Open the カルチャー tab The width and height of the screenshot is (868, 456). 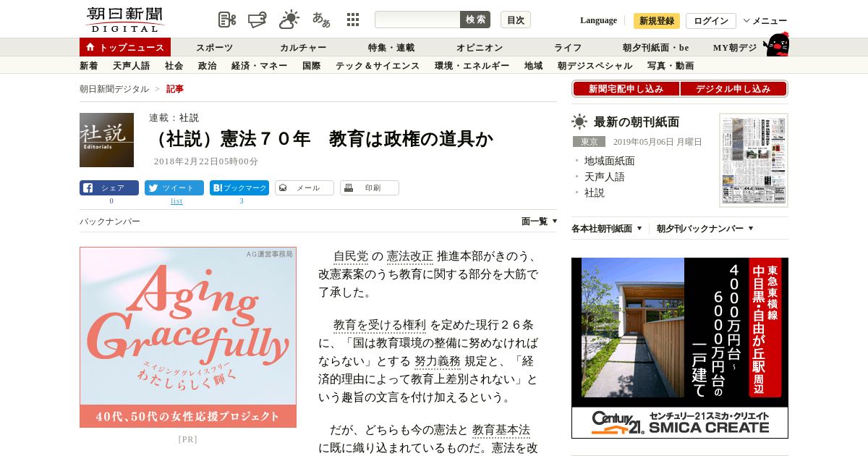pos(303,47)
